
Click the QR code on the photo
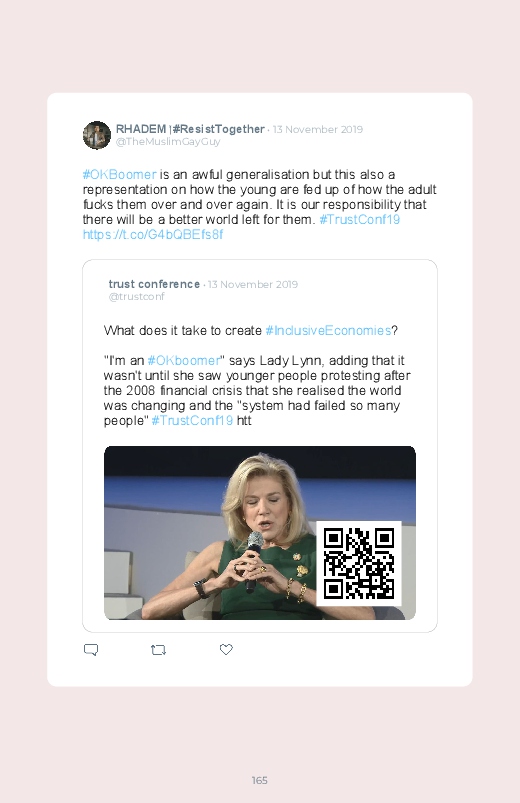pyautogui.click(x=359, y=564)
